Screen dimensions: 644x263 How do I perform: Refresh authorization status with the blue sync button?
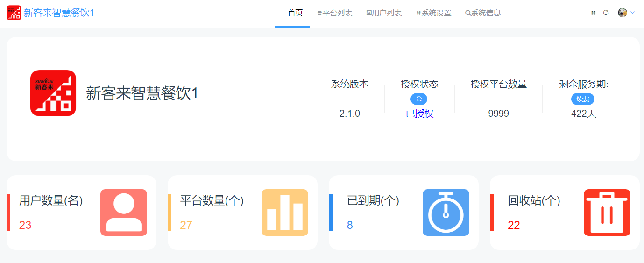click(419, 99)
